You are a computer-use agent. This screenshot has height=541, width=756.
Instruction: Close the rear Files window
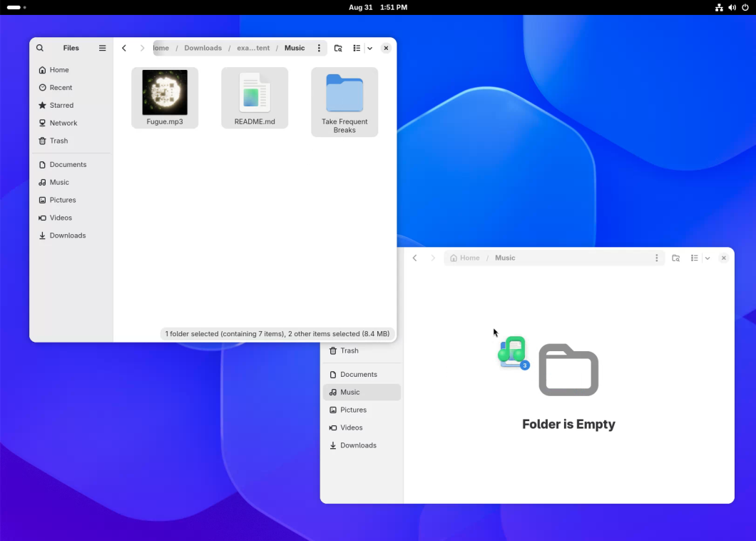point(723,258)
